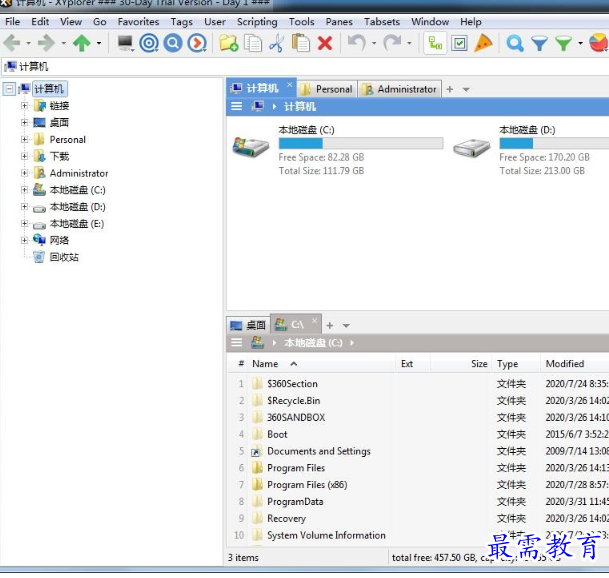The height and width of the screenshot is (578, 609).
Task: Open green filter dropdown arrow
Action: point(580,43)
